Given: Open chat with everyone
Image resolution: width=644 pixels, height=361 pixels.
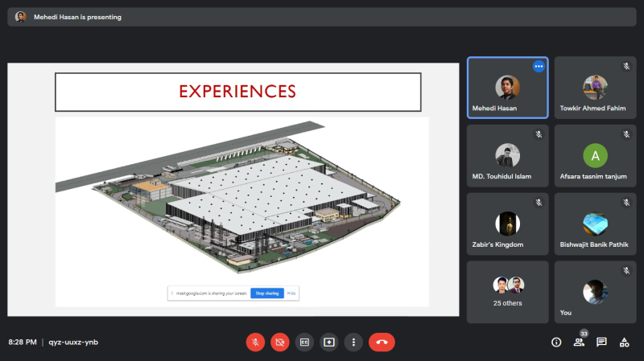Looking at the screenshot, I should pyautogui.click(x=601, y=342).
